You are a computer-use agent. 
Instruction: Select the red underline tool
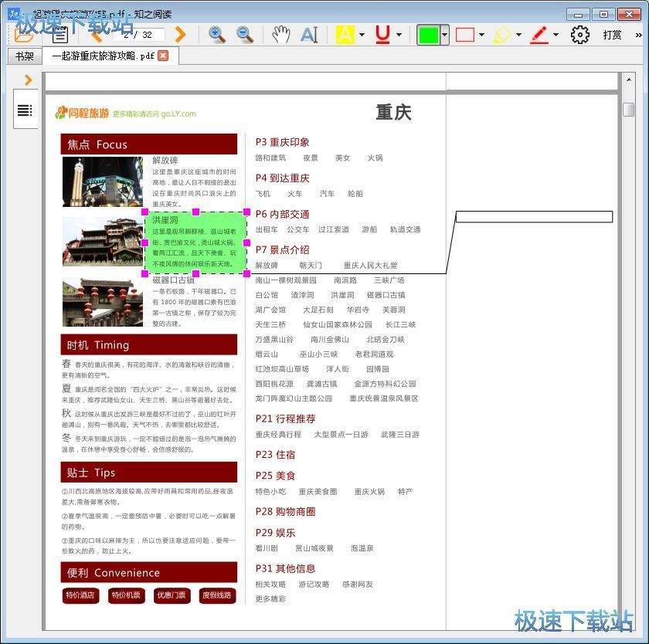coord(382,35)
